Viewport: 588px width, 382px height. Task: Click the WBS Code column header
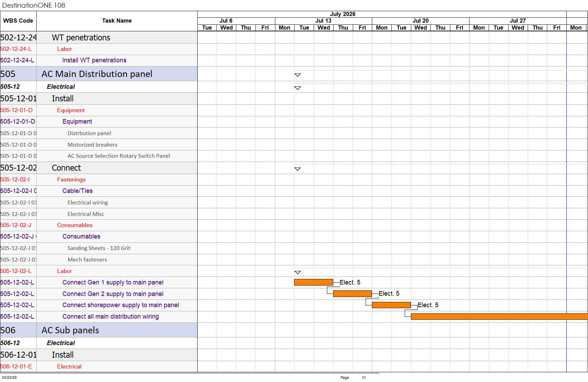pos(18,21)
